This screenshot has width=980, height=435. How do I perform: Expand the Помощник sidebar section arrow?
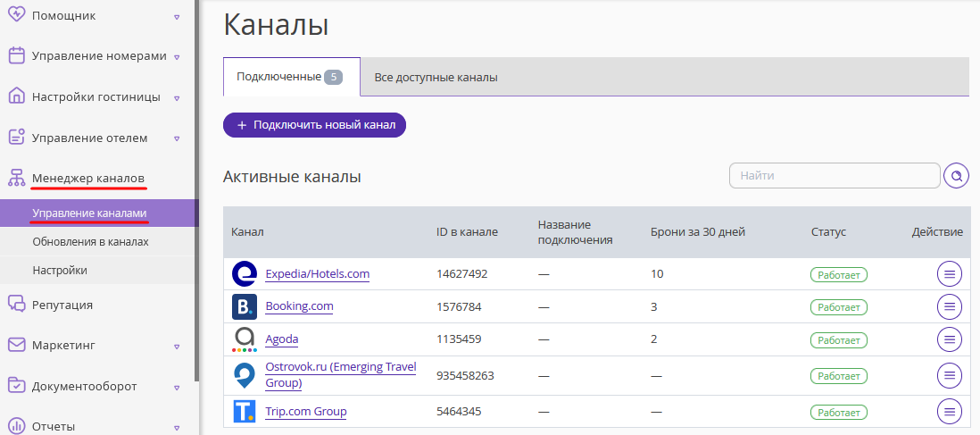point(177,17)
